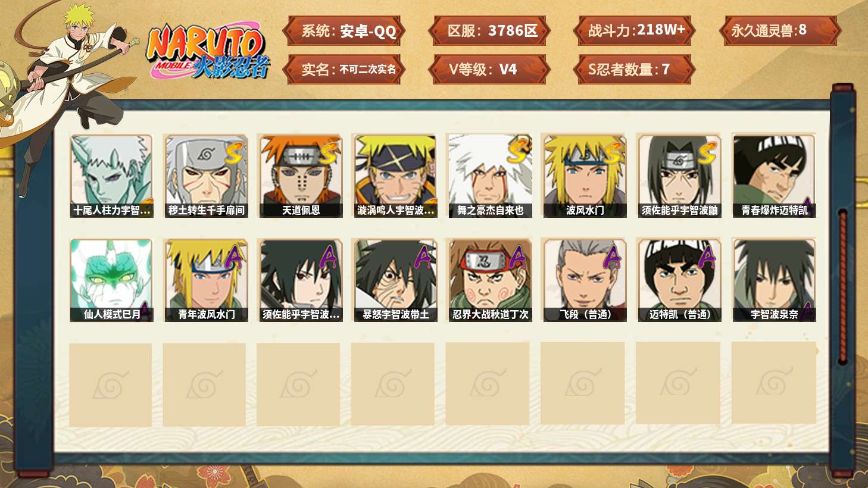The image size is (868, 488).
Task: Choose the 秽土转生千手扉间 ninja portrait
Action: coord(206,176)
